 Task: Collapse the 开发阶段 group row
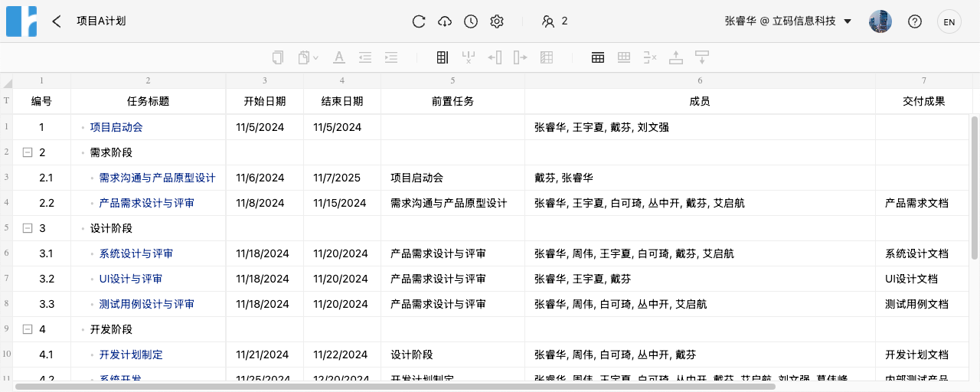pos(28,329)
